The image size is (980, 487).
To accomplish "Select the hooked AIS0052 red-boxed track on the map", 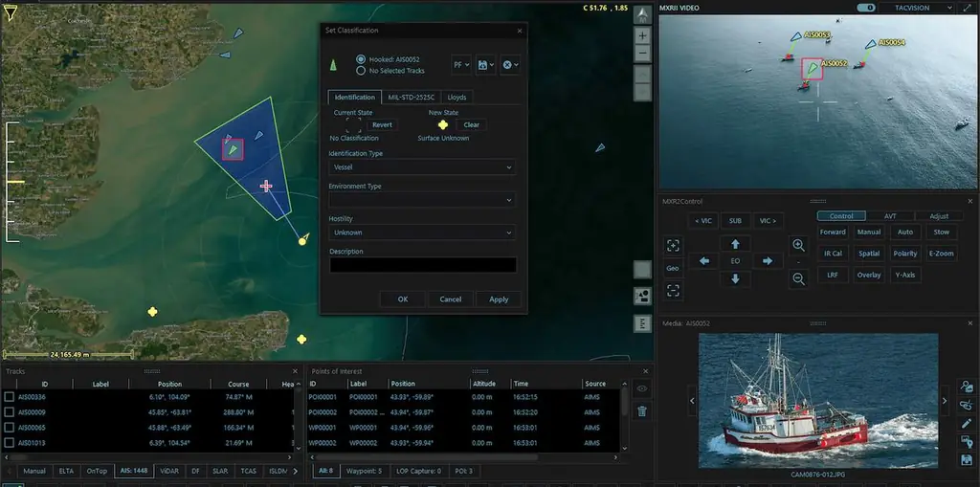I will pos(233,149).
